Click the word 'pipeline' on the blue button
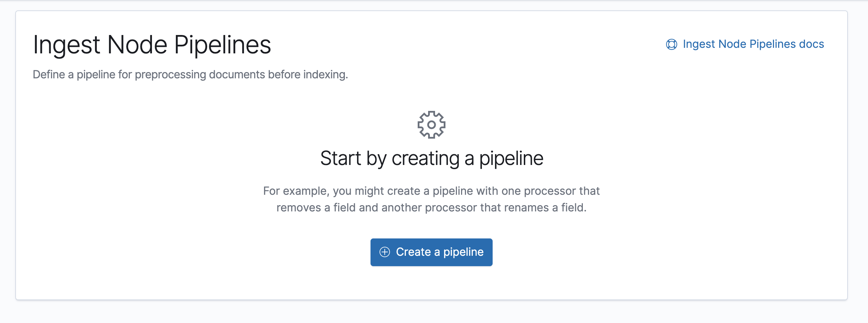This screenshot has width=868, height=323. pyautogui.click(x=463, y=252)
